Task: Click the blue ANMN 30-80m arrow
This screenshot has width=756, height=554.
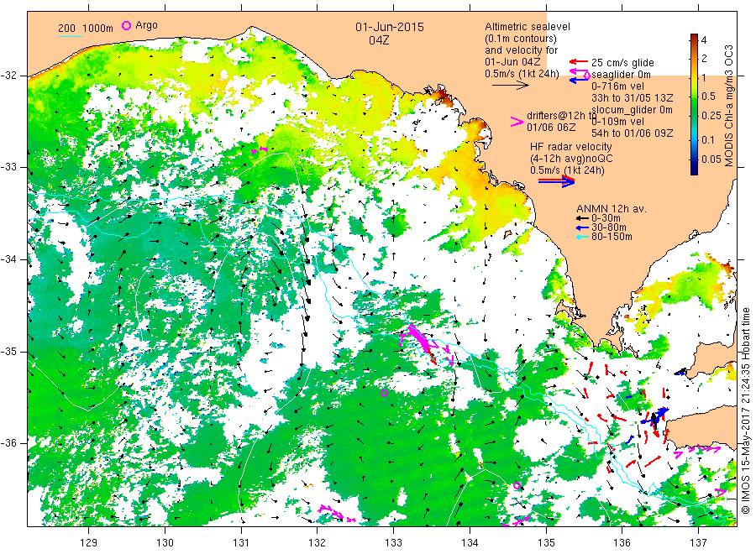Action: click(582, 227)
